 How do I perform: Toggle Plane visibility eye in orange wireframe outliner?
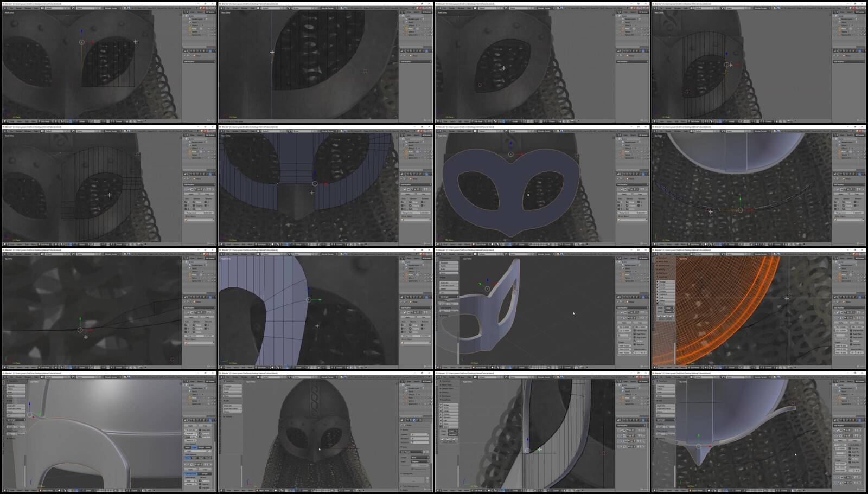[858, 274]
